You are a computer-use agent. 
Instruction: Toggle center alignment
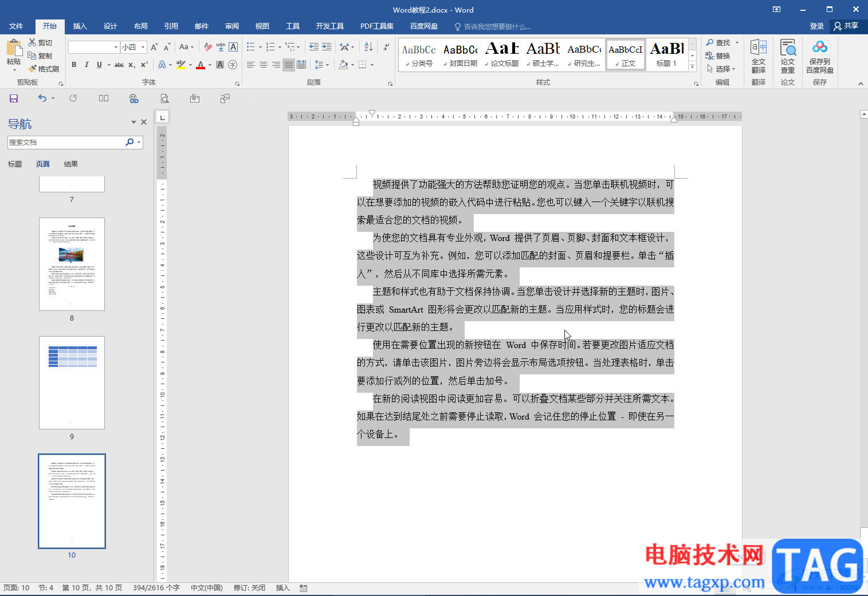coord(264,65)
